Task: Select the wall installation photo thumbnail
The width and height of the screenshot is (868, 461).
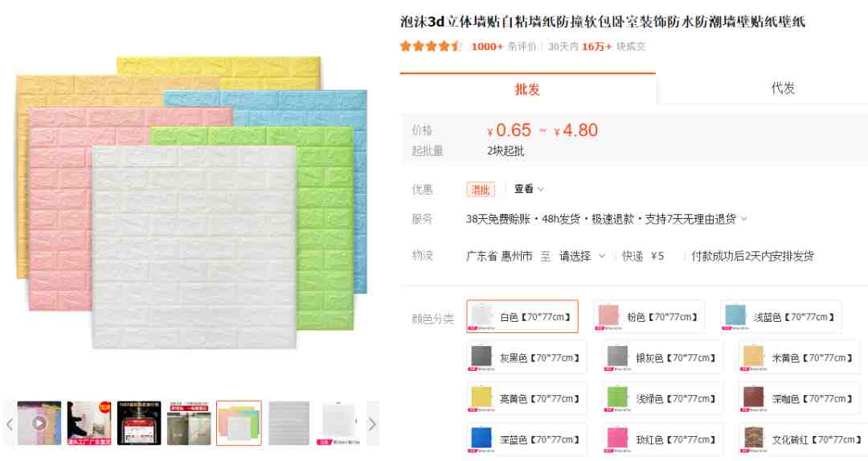Action: 90,423
